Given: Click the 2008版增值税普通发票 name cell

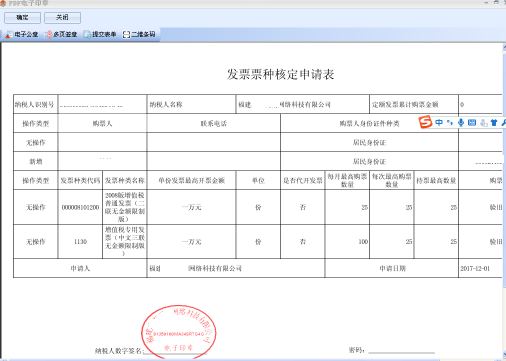Looking at the screenshot, I should point(125,207).
